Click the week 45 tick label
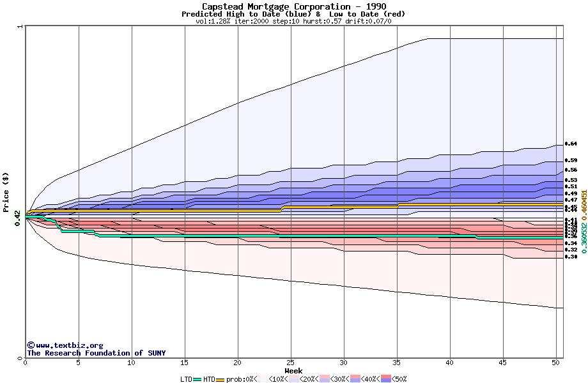 click(x=503, y=363)
